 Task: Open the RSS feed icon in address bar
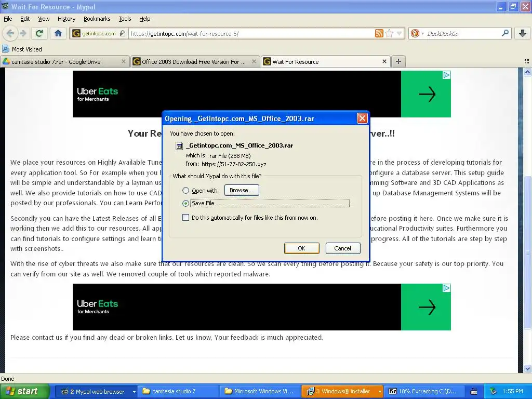(379, 33)
